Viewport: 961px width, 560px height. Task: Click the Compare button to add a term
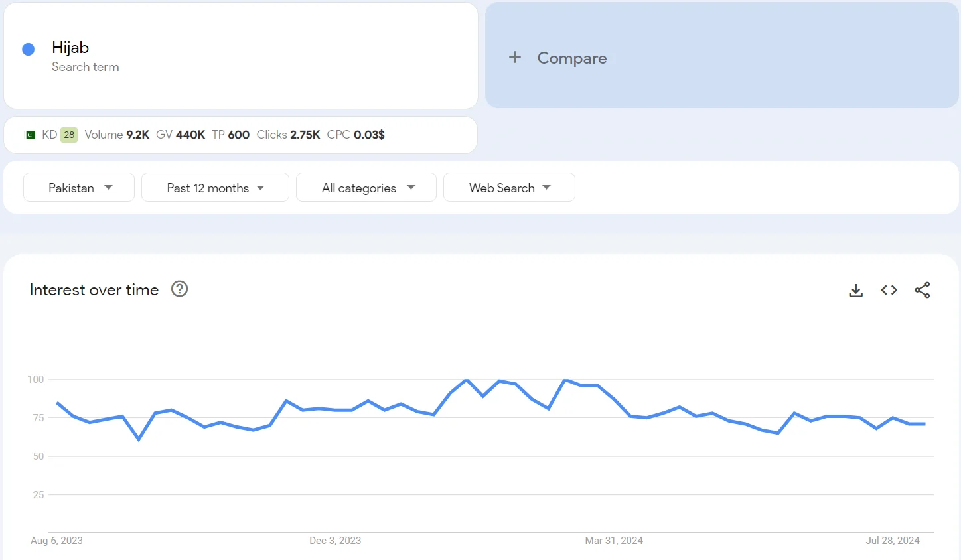coord(571,58)
